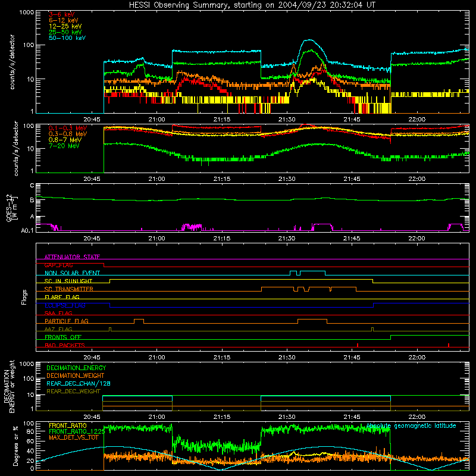Select the 25-50 keV legend label
476x476 pixels.
click(x=65, y=32)
